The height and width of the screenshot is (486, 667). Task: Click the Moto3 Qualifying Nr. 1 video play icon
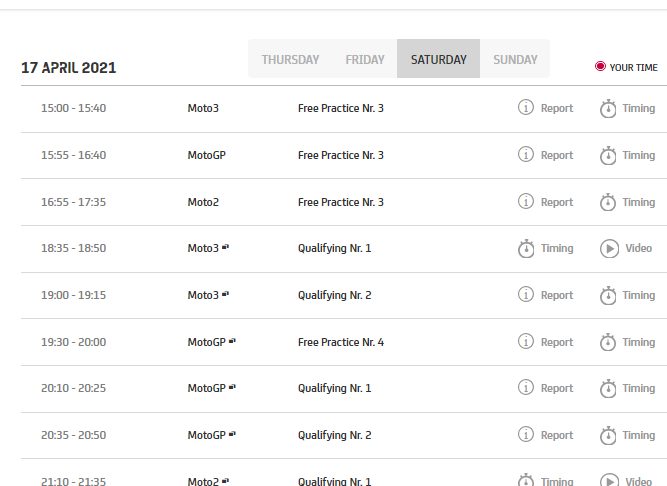[608, 248]
